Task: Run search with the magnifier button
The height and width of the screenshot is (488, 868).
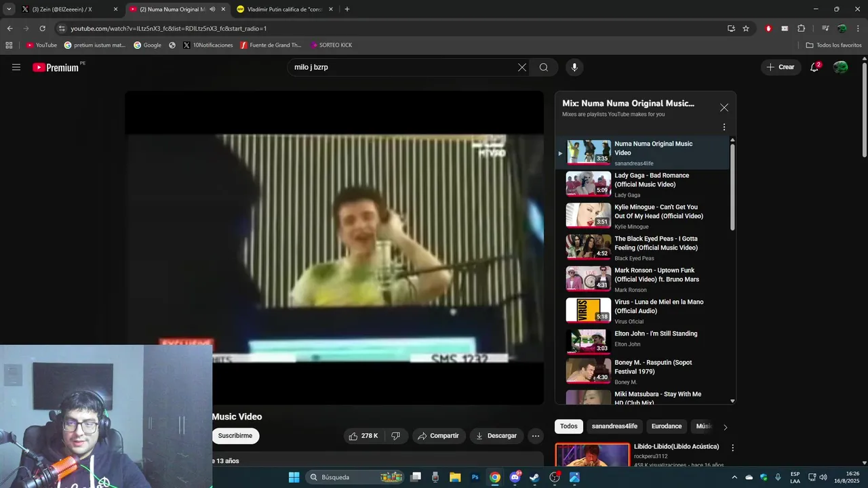Action: (544, 67)
